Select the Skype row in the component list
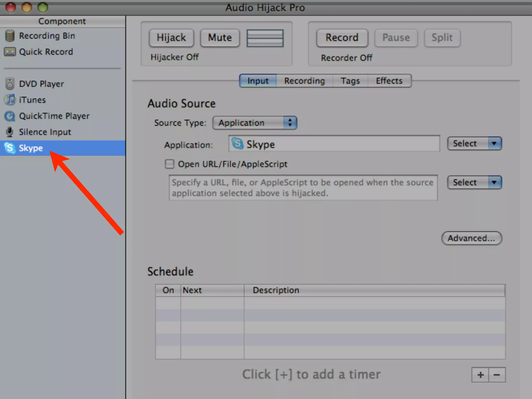The height and width of the screenshot is (399, 532). click(62, 148)
